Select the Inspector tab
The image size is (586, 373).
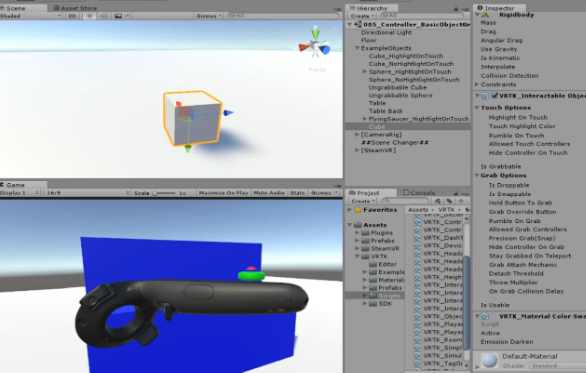500,8
